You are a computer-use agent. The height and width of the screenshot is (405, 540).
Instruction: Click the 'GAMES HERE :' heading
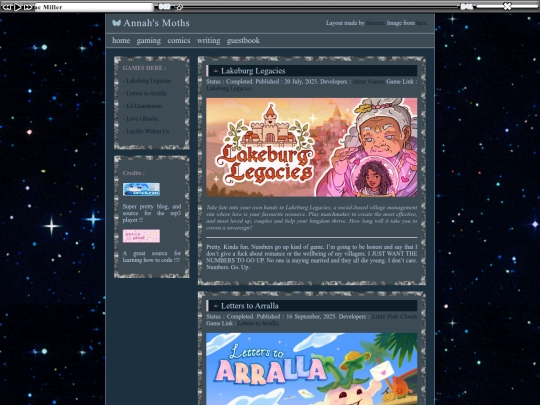click(144, 68)
